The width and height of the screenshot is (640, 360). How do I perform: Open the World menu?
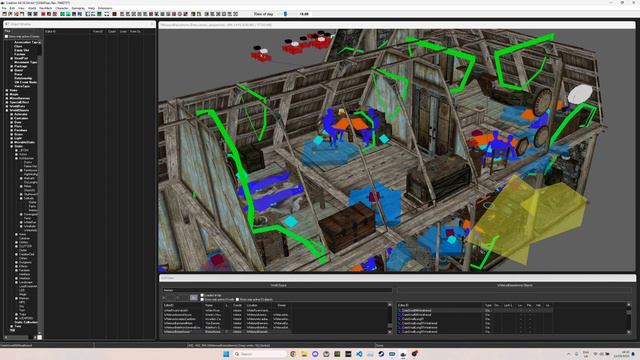(32, 8)
